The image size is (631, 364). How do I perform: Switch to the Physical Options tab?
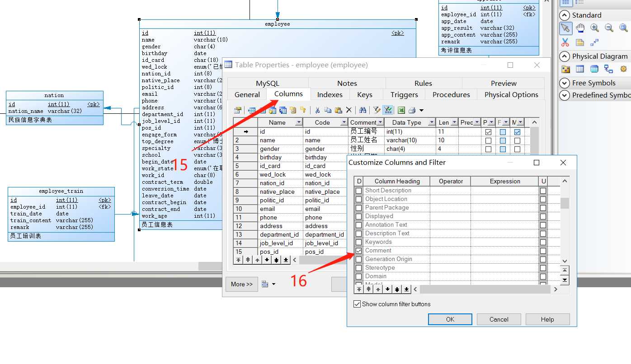coord(511,94)
